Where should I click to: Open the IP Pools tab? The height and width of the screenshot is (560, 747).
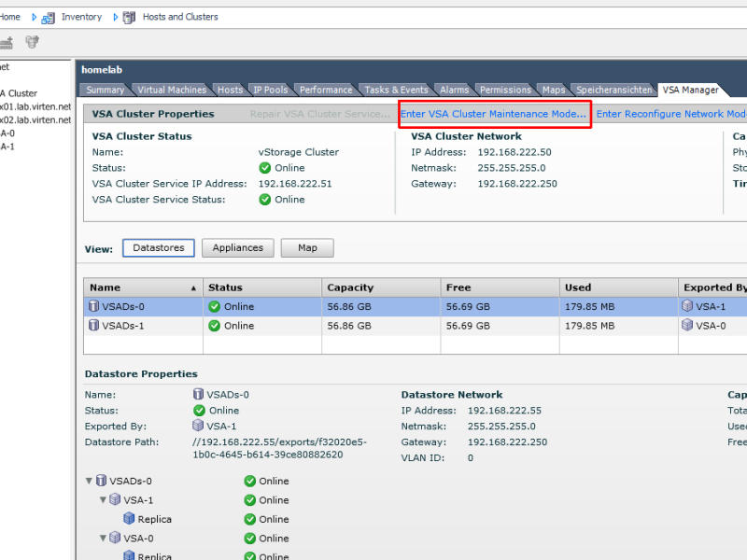point(271,90)
